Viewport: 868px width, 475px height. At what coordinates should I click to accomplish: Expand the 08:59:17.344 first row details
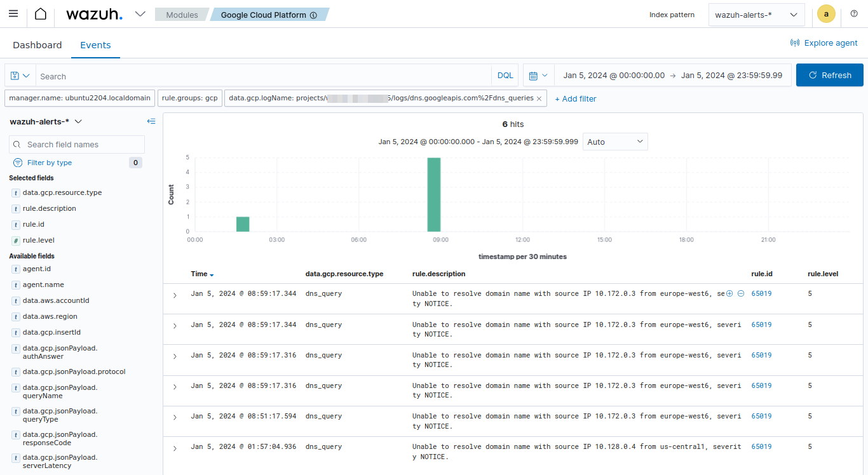[x=175, y=295]
